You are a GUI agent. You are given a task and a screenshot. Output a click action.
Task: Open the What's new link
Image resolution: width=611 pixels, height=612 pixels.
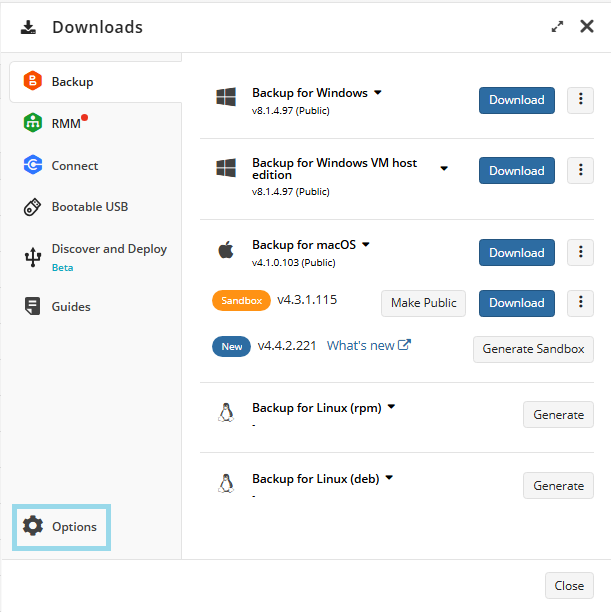(x=368, y=346)
